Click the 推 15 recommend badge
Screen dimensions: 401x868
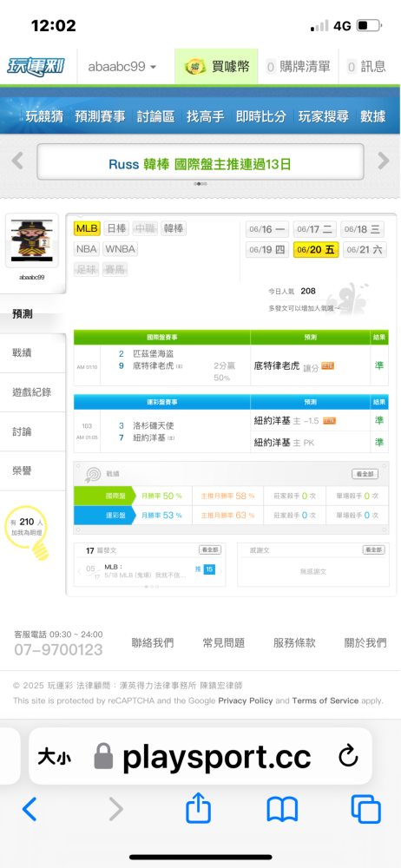[x=204, y=569]
